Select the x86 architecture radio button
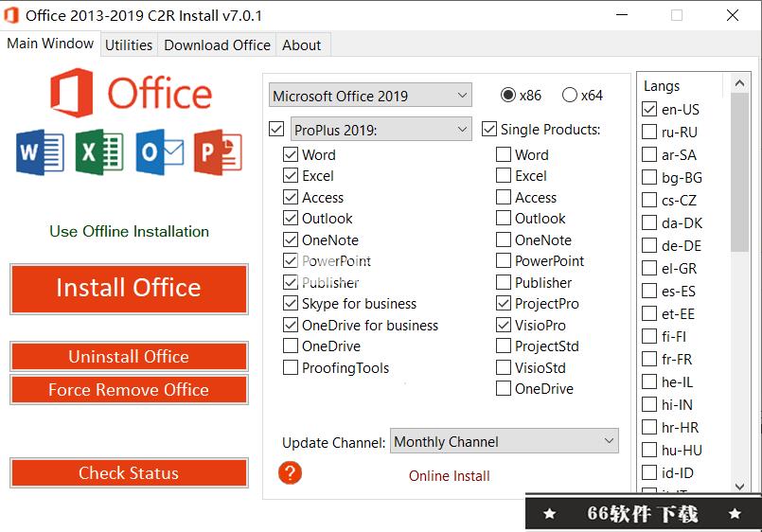The height and width of the screenshot is (532, 762). tap(508, 95)
